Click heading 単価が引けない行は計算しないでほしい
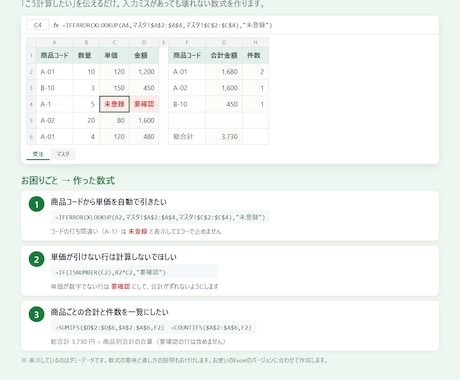 point(114,257)
